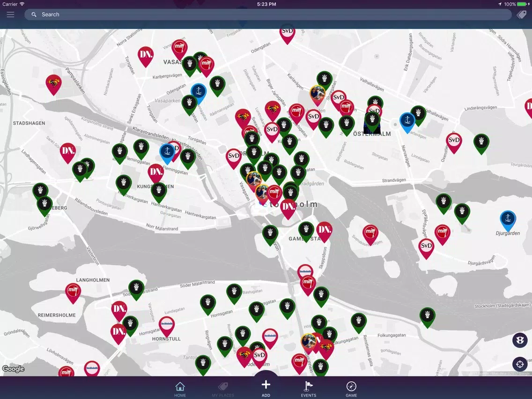This screenshot has width=532, height=399.
Task: Switch to the Home tab
Action: (180, 389)
